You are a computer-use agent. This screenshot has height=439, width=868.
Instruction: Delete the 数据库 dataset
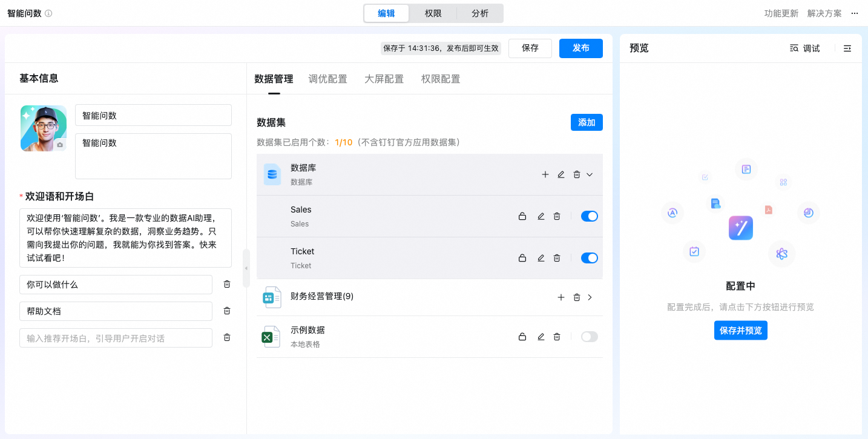(577, 174)
